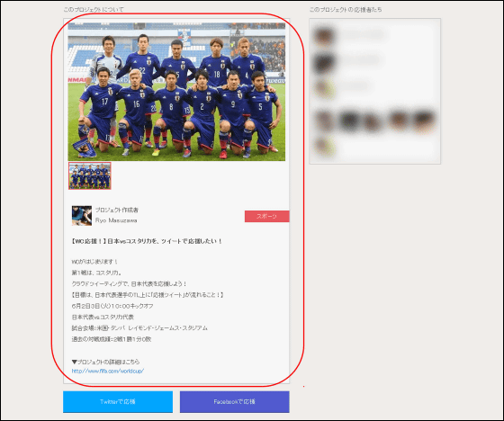
Task: Click the line 第1戦は、コスタリカ。
Action: point(97,273)
